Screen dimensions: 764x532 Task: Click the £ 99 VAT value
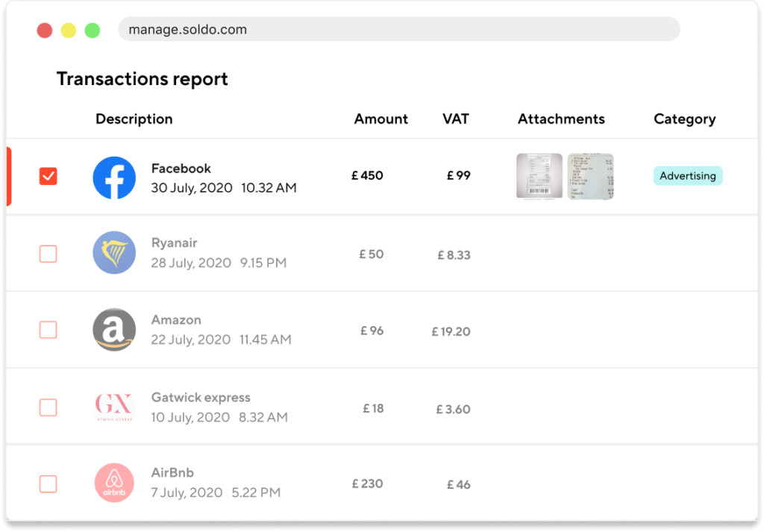click(x=459, y=175)
